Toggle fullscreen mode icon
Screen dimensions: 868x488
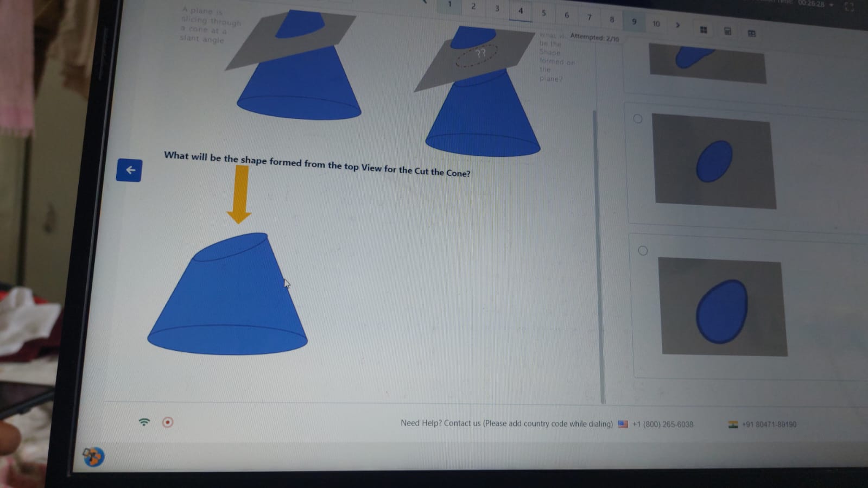pyautogui.click(x=850, y=7)
